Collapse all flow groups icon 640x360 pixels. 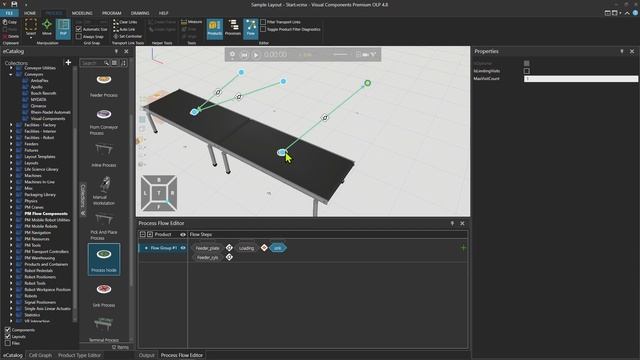tap(142, 234)
